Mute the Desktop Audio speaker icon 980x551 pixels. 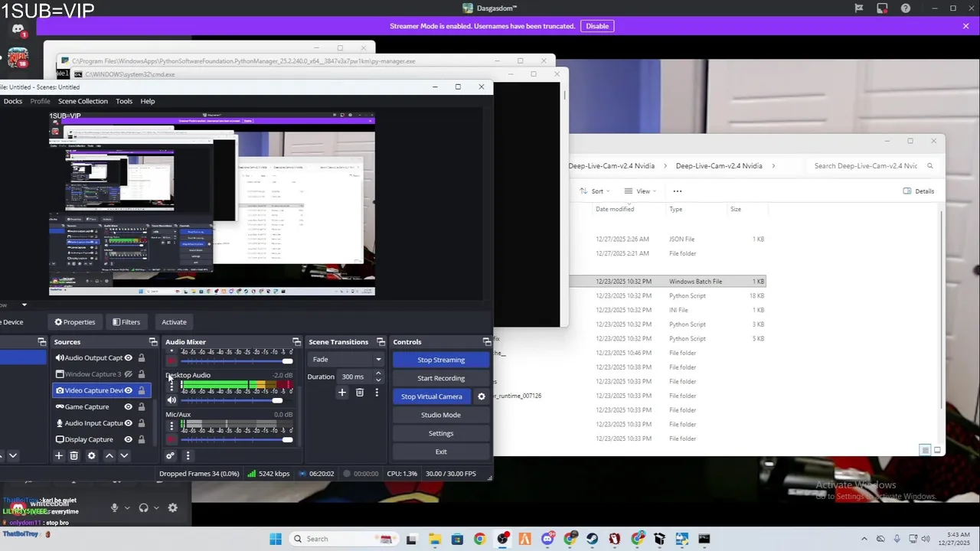coord(171,400)
